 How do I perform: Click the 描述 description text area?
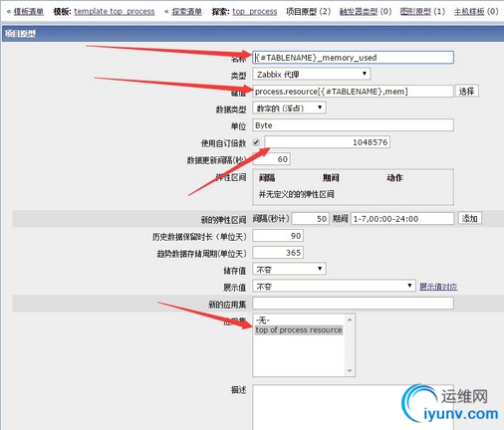[353, 407]
